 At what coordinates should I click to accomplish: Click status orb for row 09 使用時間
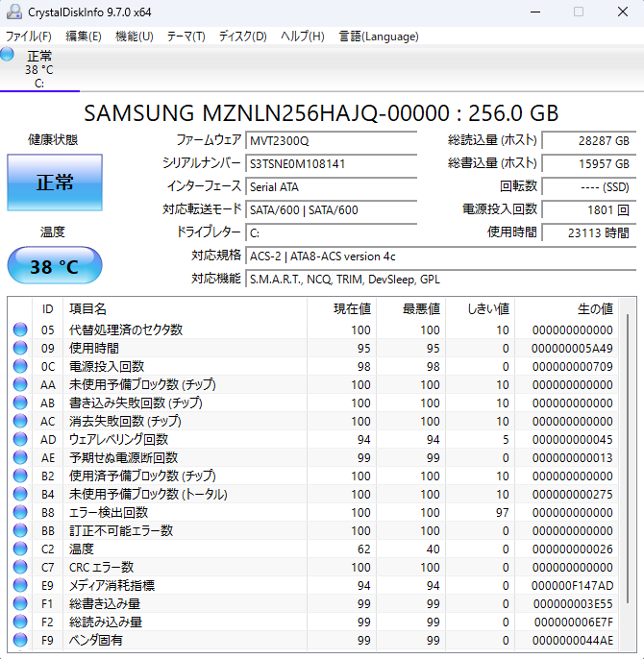[x=20, y=348]
